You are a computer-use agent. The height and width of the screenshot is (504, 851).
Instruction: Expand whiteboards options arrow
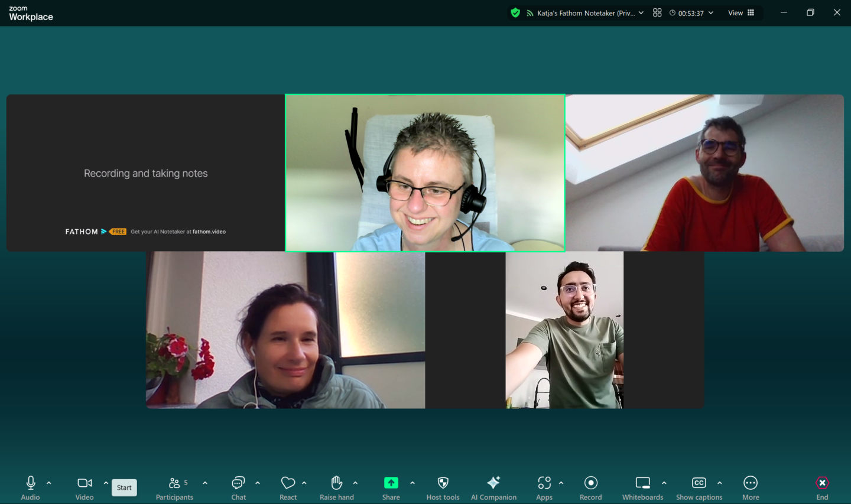[x=664, y=483]
